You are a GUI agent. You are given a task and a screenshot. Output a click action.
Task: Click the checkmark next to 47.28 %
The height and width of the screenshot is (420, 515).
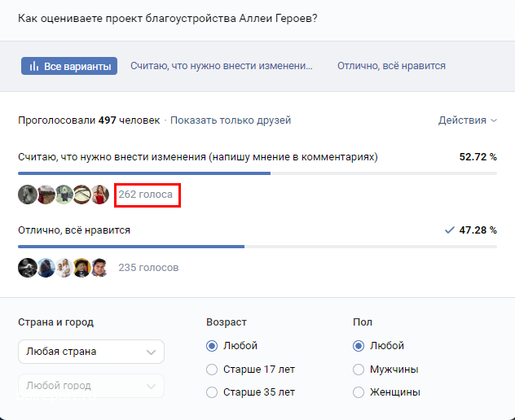pyautogui.click(x=449, y=230)
